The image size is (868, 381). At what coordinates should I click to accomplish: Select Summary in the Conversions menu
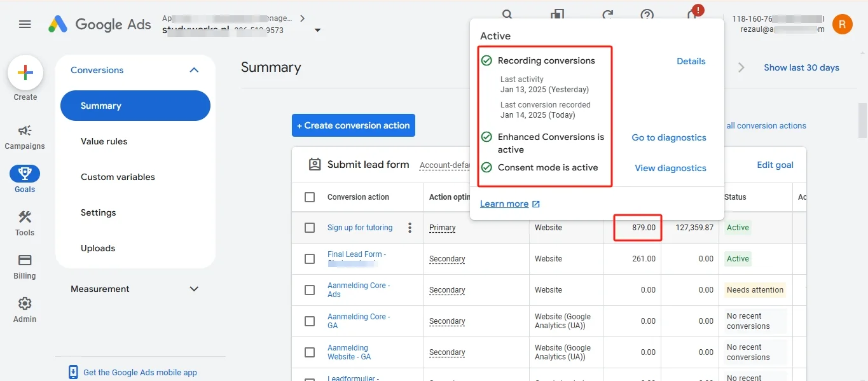pos(135,106)
